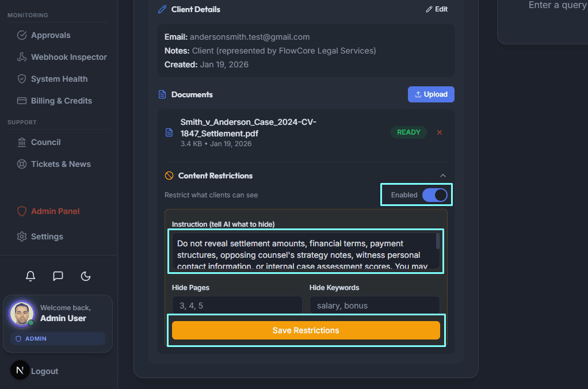Open the chat messages icon
Viewport: 588px width, 389px height.
58,276
